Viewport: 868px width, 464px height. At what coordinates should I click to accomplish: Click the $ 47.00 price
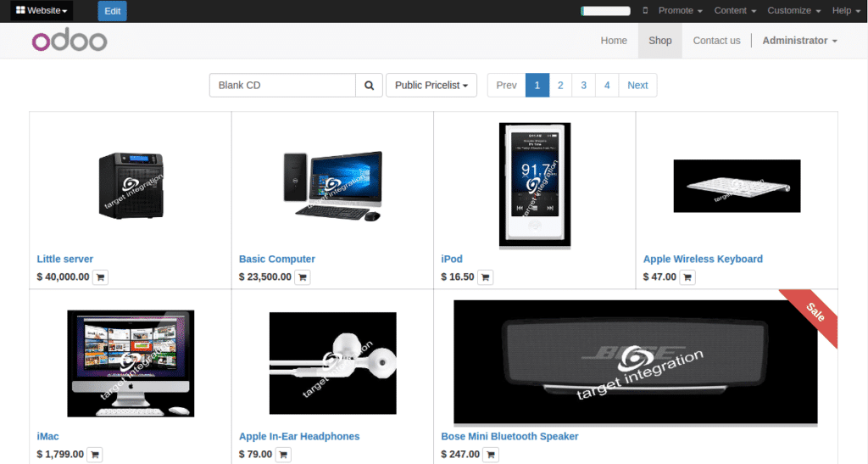coord(659,277)
